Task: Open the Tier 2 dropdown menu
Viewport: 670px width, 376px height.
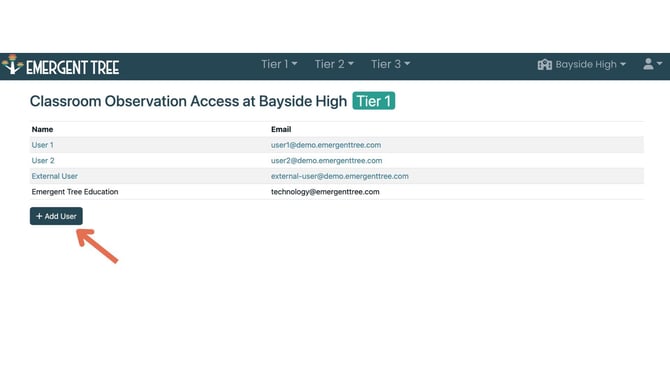Action: coord(334,64)
